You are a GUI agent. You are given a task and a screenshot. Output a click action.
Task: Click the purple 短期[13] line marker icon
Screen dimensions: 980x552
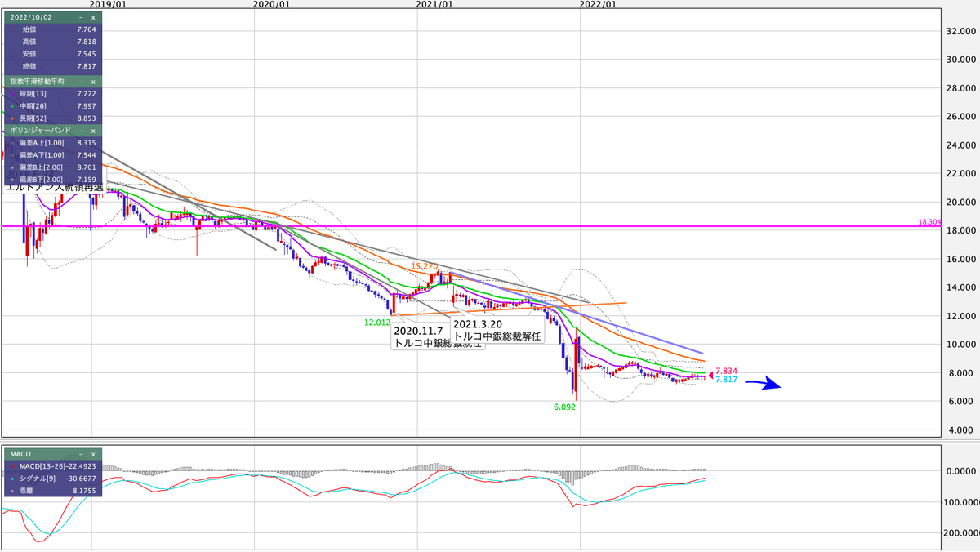(11, 94)
